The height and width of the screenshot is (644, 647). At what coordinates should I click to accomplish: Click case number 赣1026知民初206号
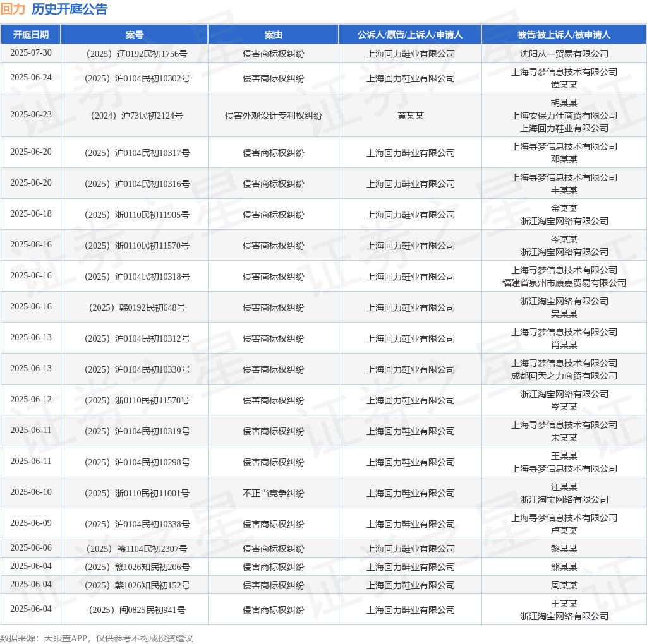137,566
